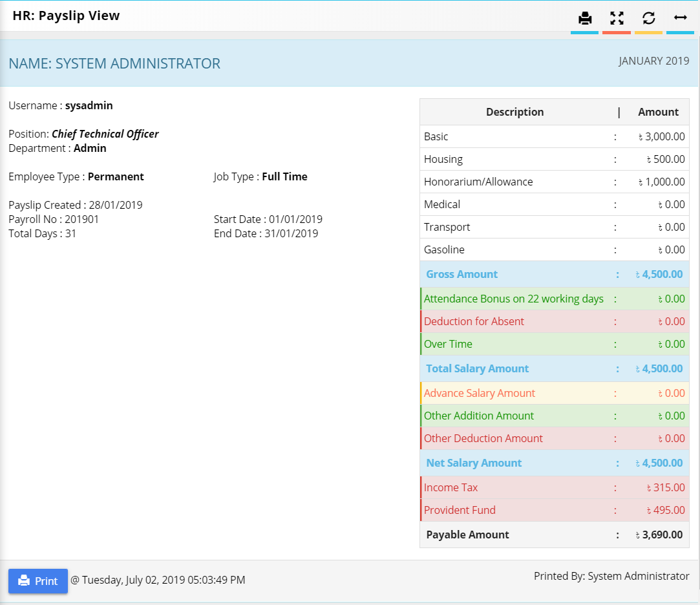Screen dimensions: 700x605
Task: Click the Net Salary Amount row
Action: point(555,463)
